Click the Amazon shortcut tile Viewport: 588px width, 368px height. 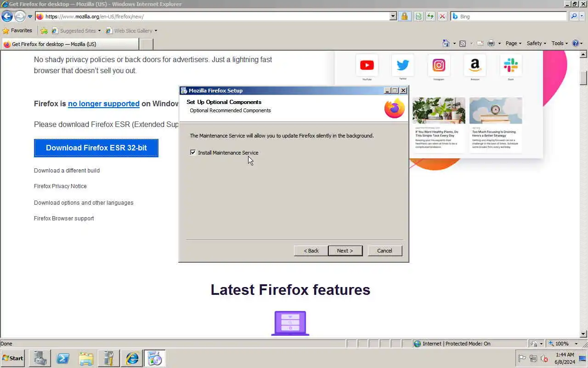[475, 65]
